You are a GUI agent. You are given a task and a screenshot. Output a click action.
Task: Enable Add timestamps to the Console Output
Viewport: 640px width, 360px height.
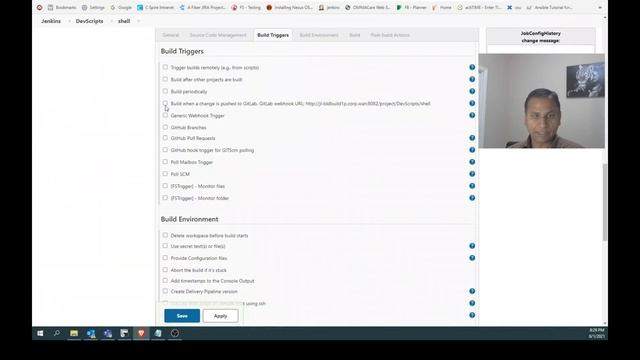pos(165,280)
